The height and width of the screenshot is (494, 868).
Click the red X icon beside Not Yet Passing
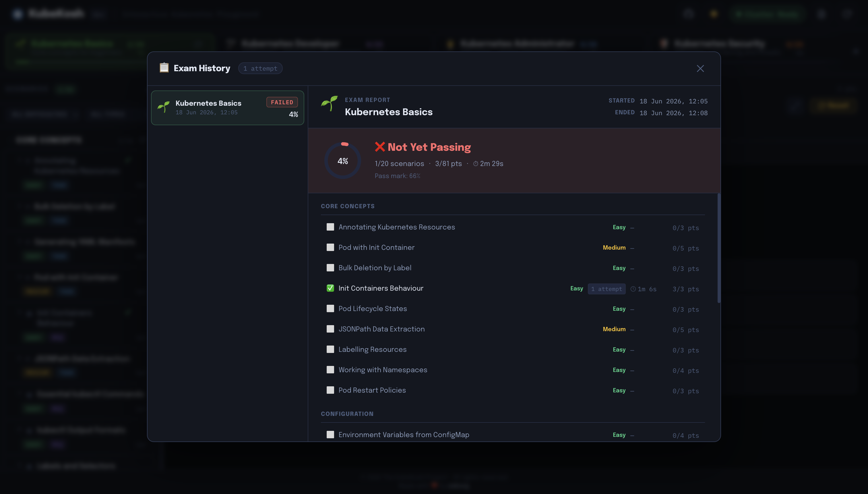point(380,147)
